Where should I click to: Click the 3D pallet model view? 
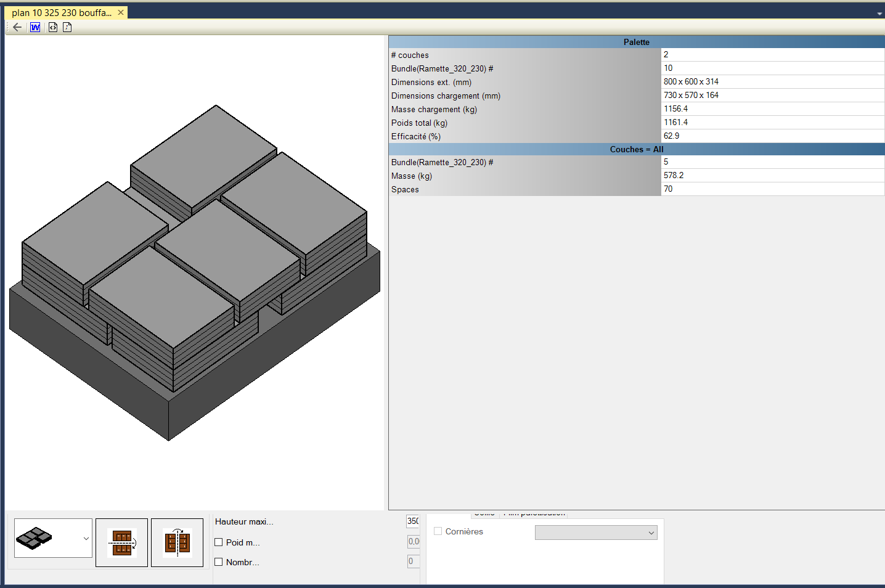point(195,272)
